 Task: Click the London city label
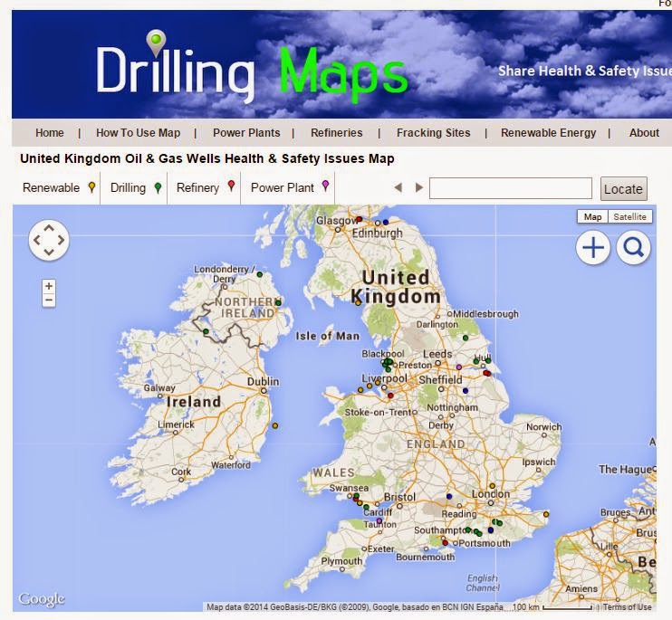tap(491, 494)
